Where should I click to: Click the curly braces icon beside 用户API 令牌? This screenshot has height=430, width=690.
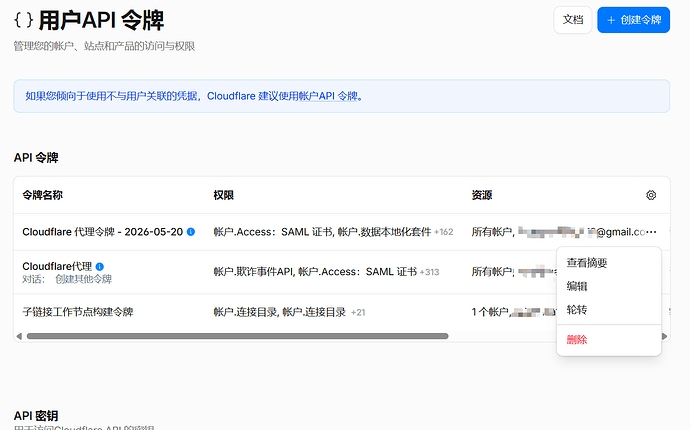click(23, 20)
